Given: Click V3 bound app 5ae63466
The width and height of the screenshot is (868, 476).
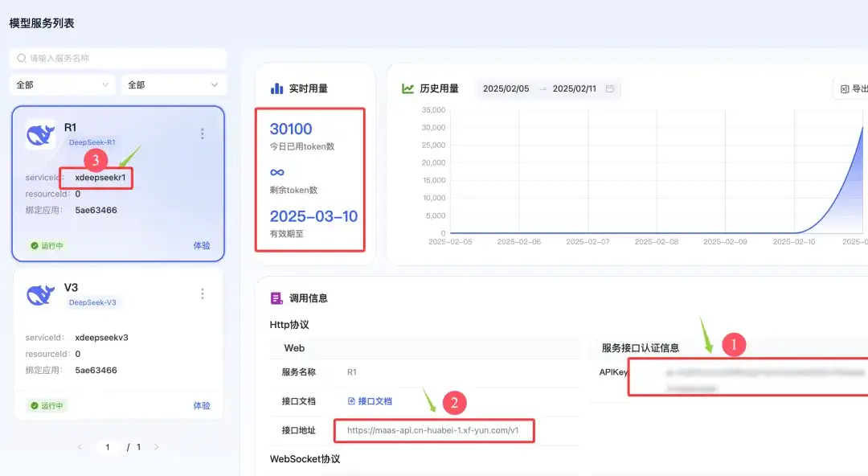Looking at the screenshot, I should point(96,370).
